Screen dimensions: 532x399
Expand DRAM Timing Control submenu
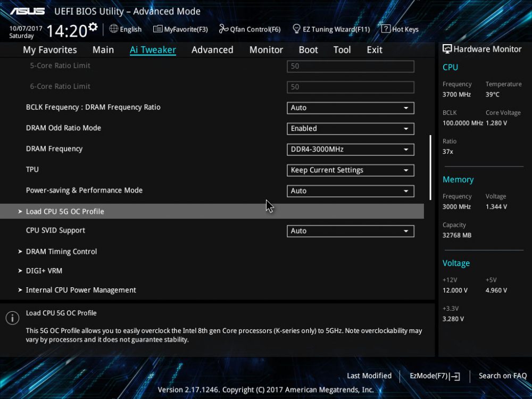pos(61,252)
